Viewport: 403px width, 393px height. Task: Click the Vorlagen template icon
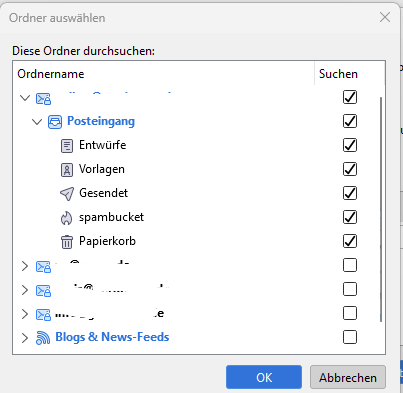67,170
